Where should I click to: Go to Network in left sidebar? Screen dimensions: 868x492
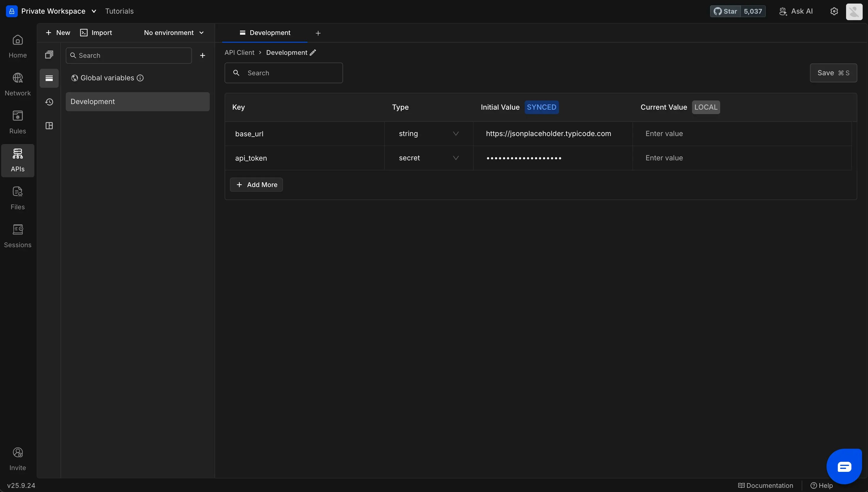pos(17,84)
